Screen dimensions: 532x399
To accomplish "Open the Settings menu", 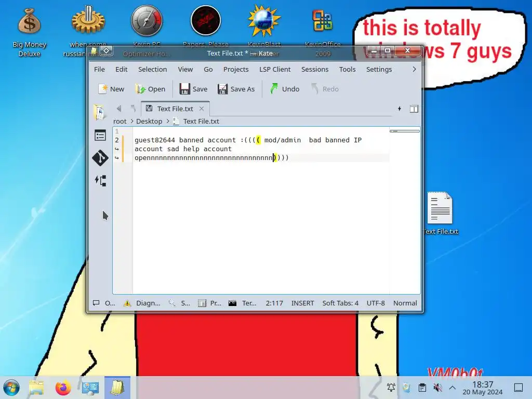I will coord(379,69).
